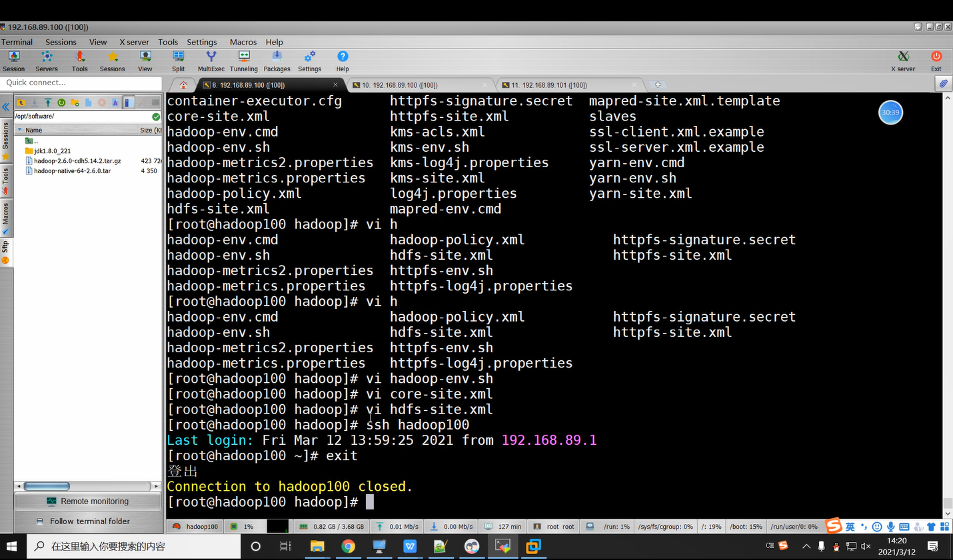Open Chrome from the Windows taskbar

(x=348, y=547)
